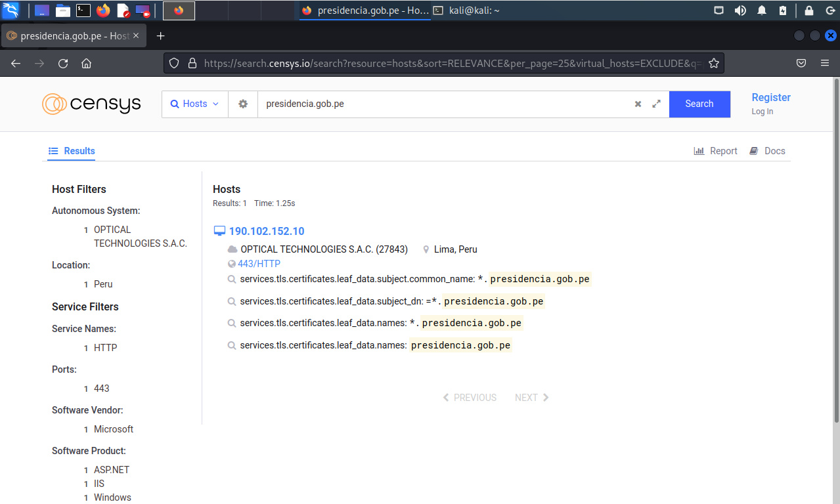Open the Hosts resource dropdown
The width and height of the screenshot is (840, 504).
195,104
